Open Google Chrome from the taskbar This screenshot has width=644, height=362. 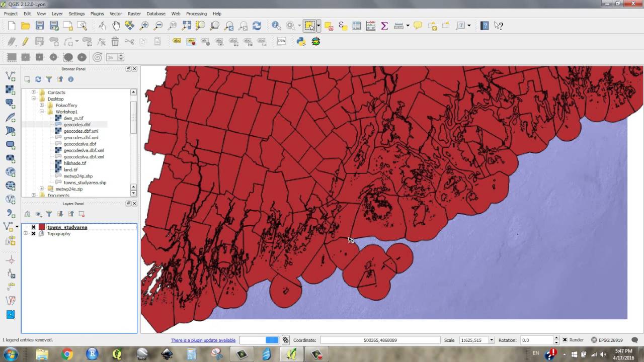[x=67, y=354]
